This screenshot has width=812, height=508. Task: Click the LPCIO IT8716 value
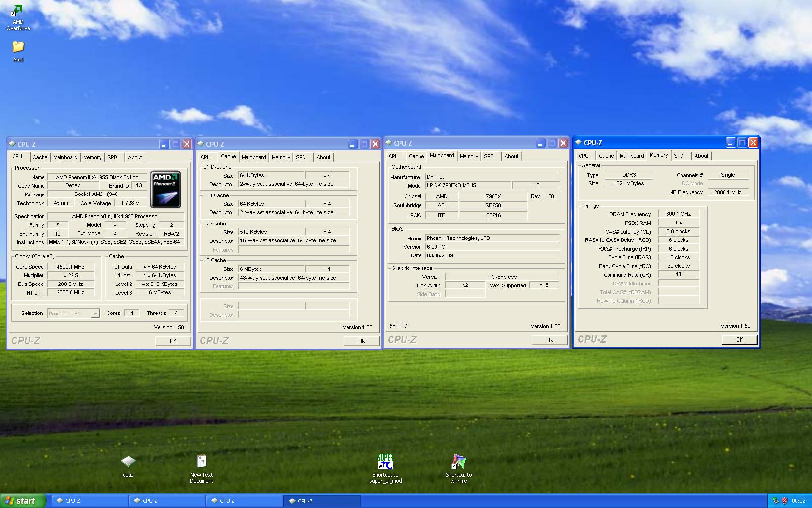coord(493,215)
